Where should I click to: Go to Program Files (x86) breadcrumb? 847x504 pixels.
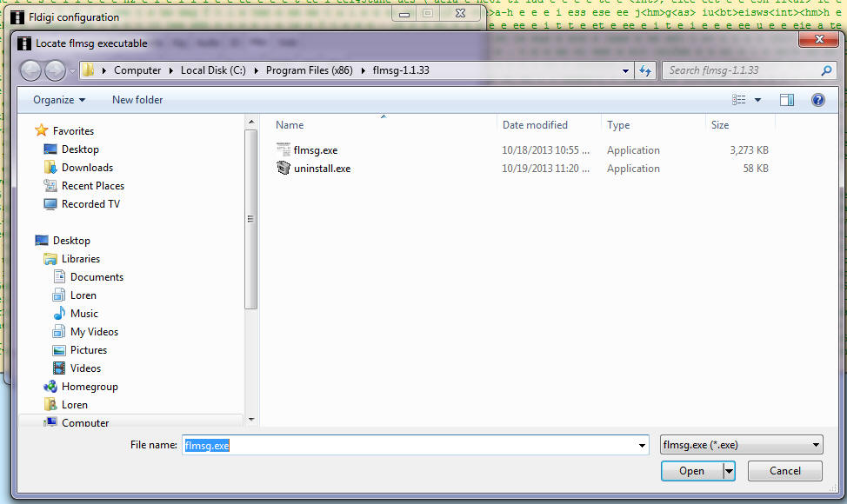309,70
